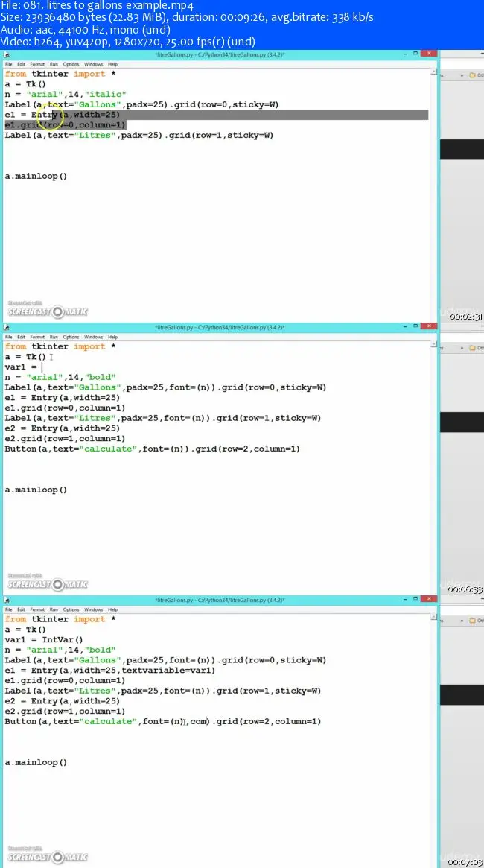Open Format menu in the 00:02:31 frame window

pos(37,64)
